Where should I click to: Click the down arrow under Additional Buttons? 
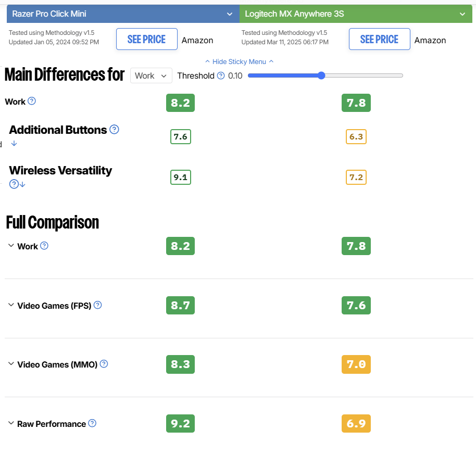point(14,143)
